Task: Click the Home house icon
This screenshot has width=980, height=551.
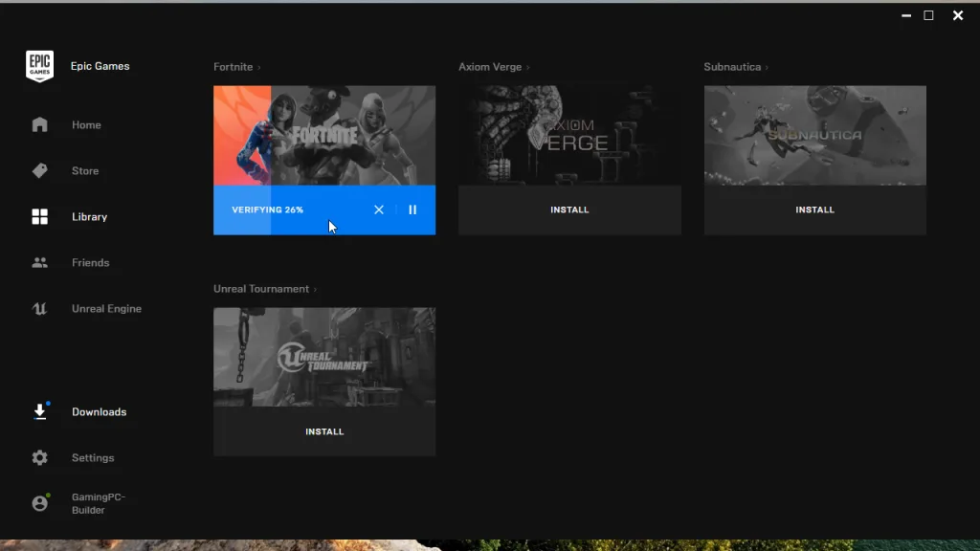Action: 39,125
